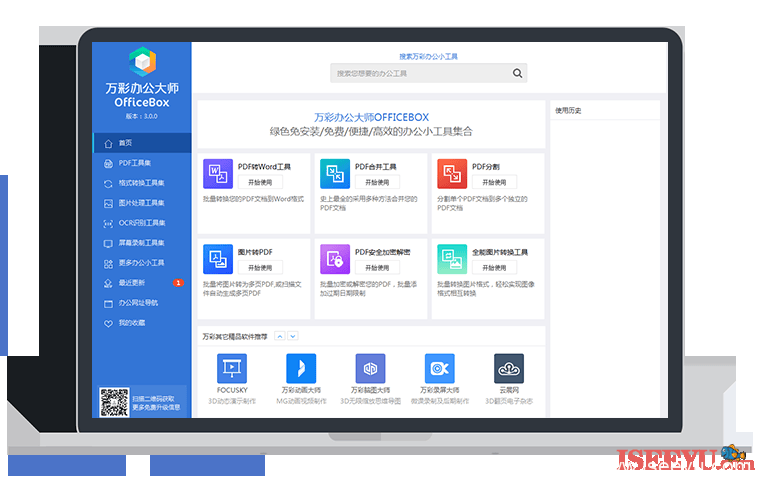Click the 版本：3.0.0 version text
The width and height of the screenshot is (761, 481).
(x=142, y=116)
